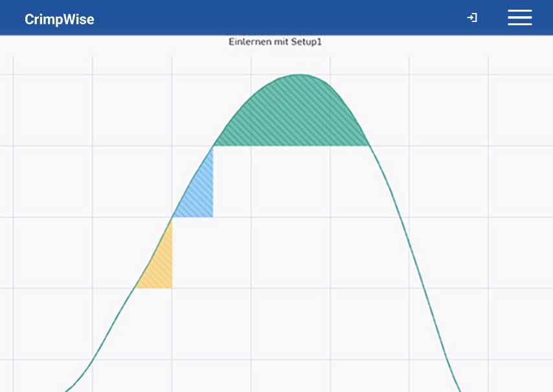This screenshot has height=392, width=553.
Task: Click the login arrow icon
Action: [x=472, y=18]
